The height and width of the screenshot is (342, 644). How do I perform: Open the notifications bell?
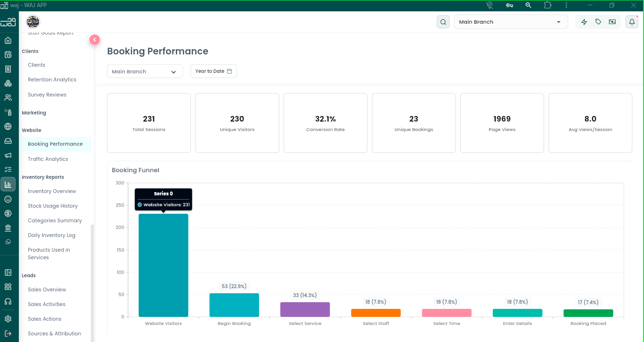tap(632, 22)
